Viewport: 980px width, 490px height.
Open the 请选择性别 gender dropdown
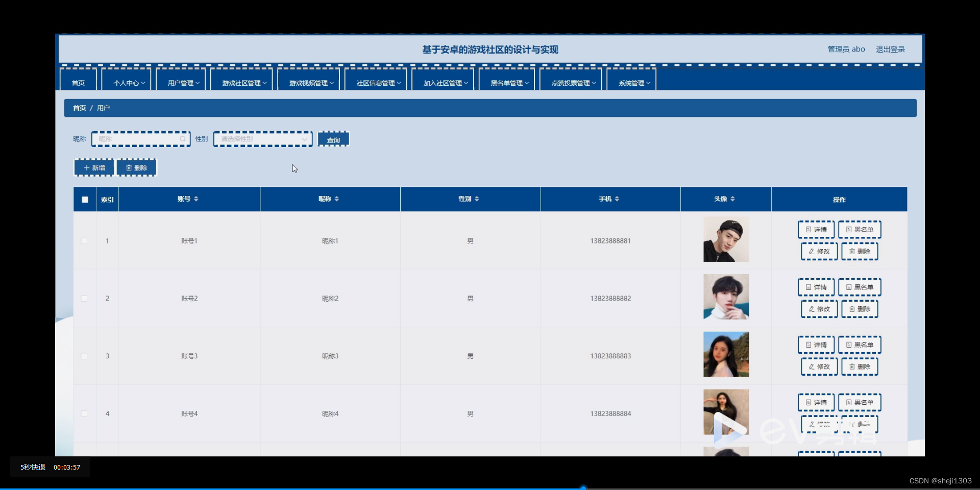point(262,139)
